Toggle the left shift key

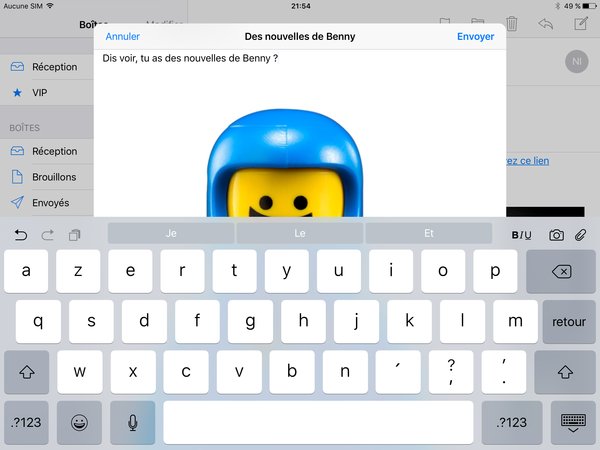coord(26,371)
